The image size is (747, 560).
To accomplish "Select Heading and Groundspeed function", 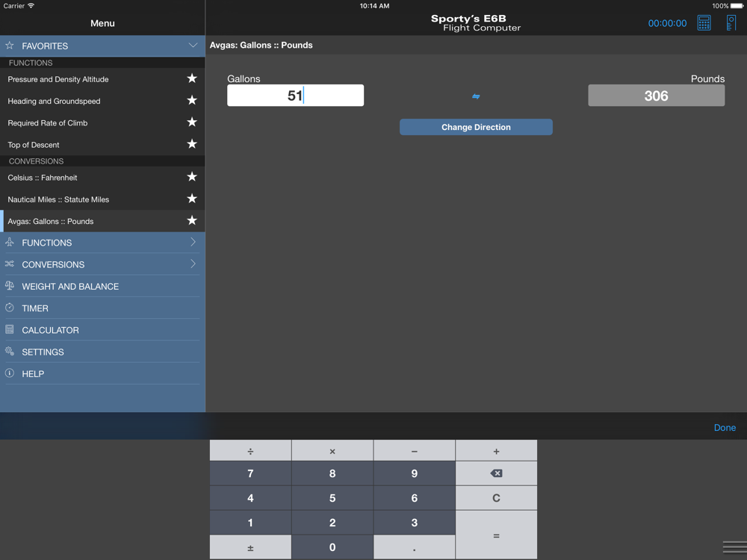I will [102, 101].
